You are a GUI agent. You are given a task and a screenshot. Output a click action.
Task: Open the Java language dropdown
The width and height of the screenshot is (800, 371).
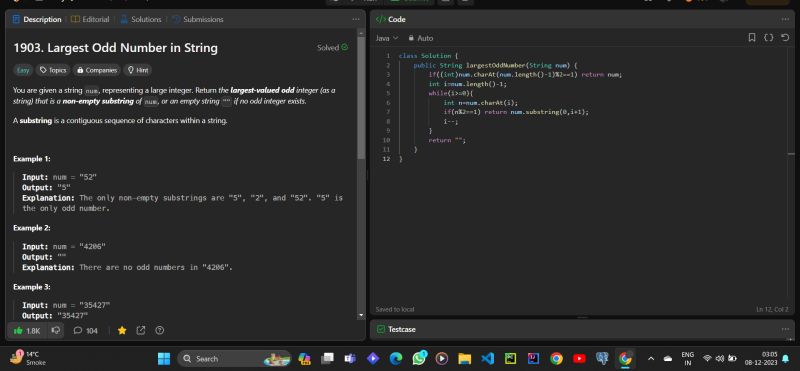387,38
